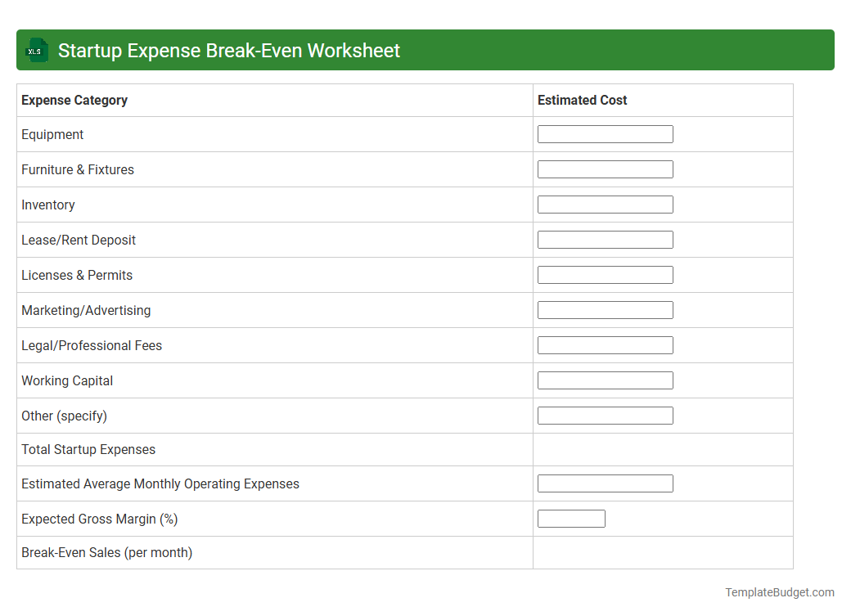Click the Expense Category column header

coord(74,100)
